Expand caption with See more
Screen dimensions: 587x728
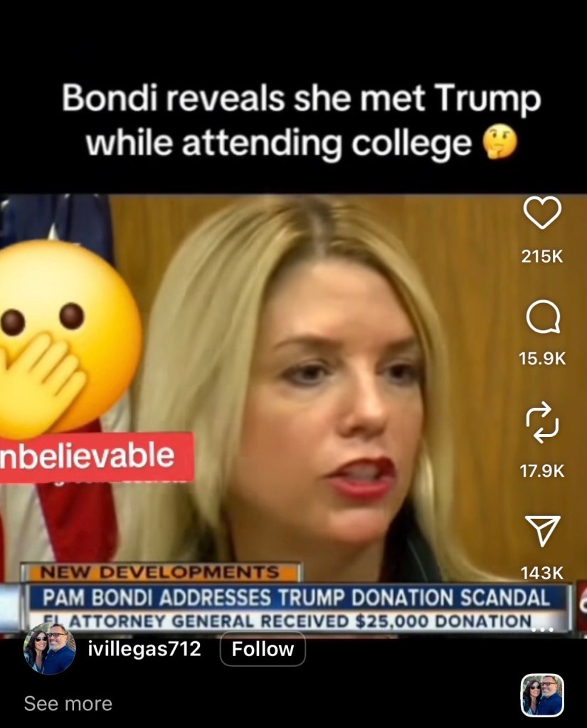pos(68,703)
